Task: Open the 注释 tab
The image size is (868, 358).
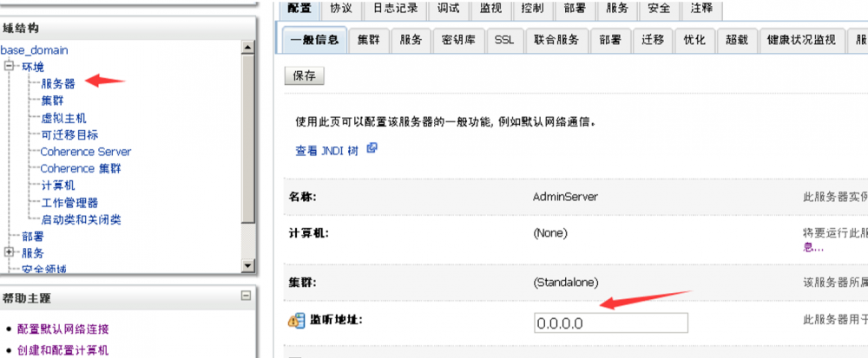Action: coord(702,9)
